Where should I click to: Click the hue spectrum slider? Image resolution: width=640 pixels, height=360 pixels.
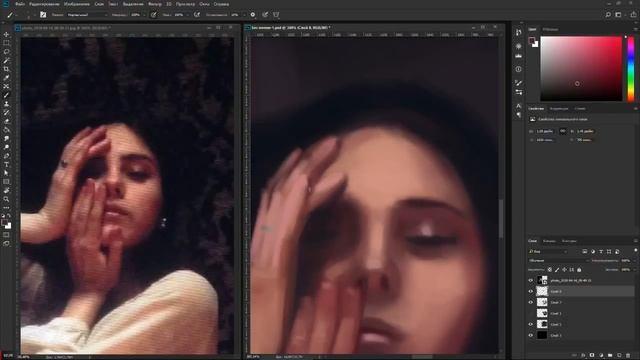631,69
